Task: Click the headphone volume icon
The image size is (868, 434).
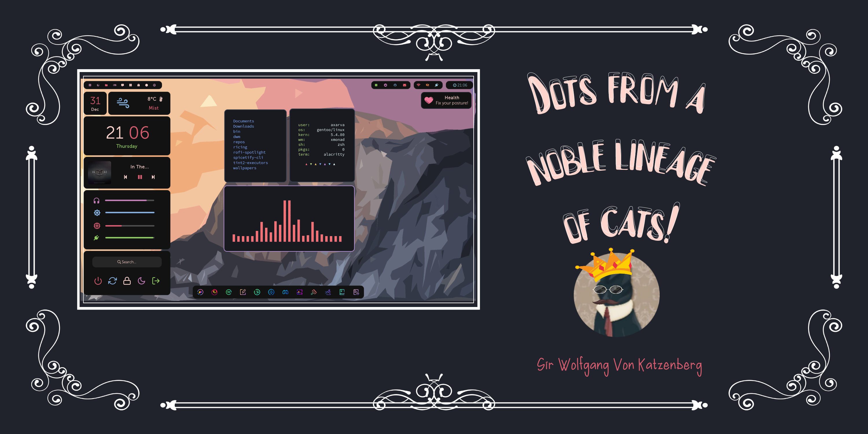Action: [97, 201]
